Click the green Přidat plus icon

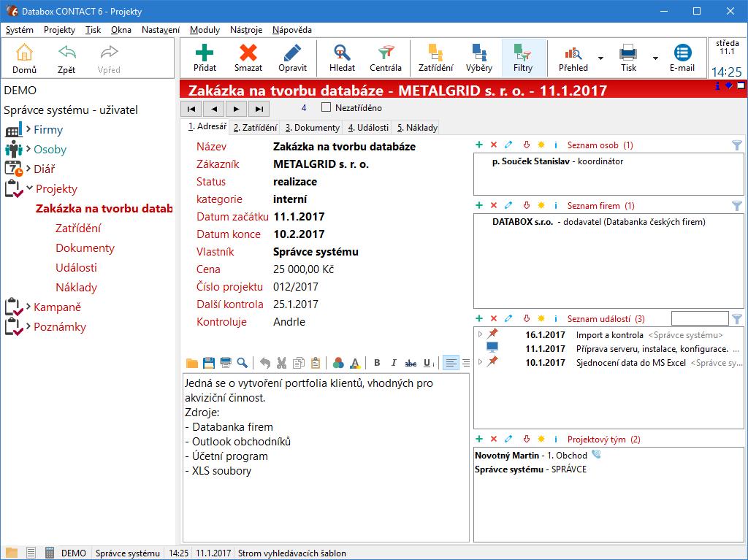coord(205,53)
